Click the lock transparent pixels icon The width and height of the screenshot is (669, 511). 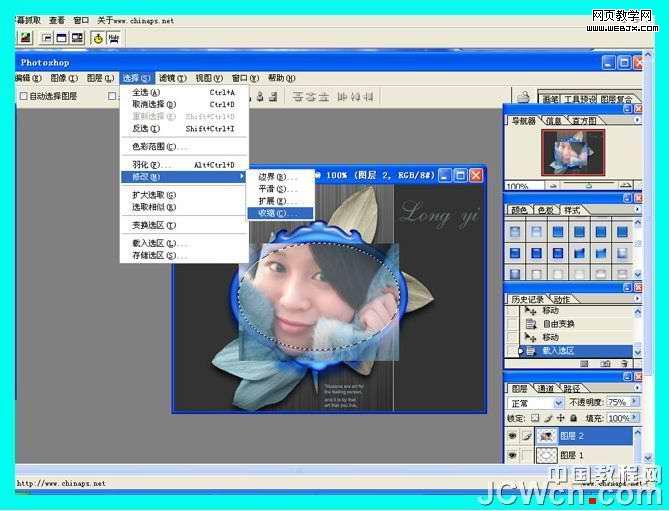pyautogui.click(x=535, y=418)
